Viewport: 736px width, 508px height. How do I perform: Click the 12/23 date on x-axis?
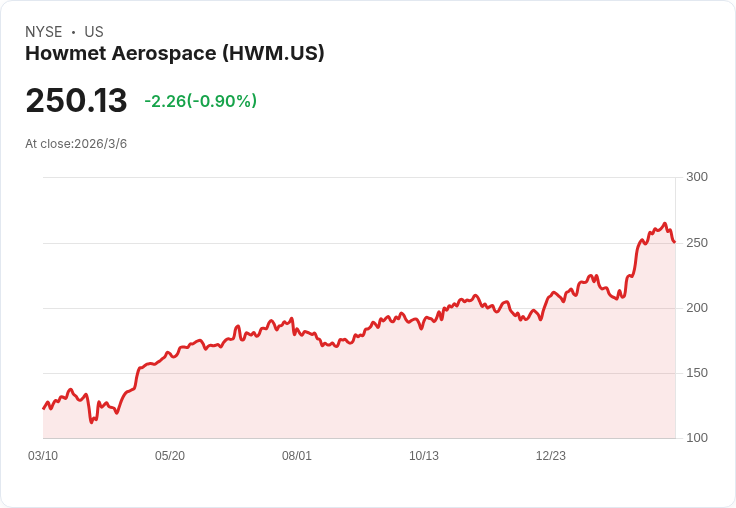[x=551, y=456]
